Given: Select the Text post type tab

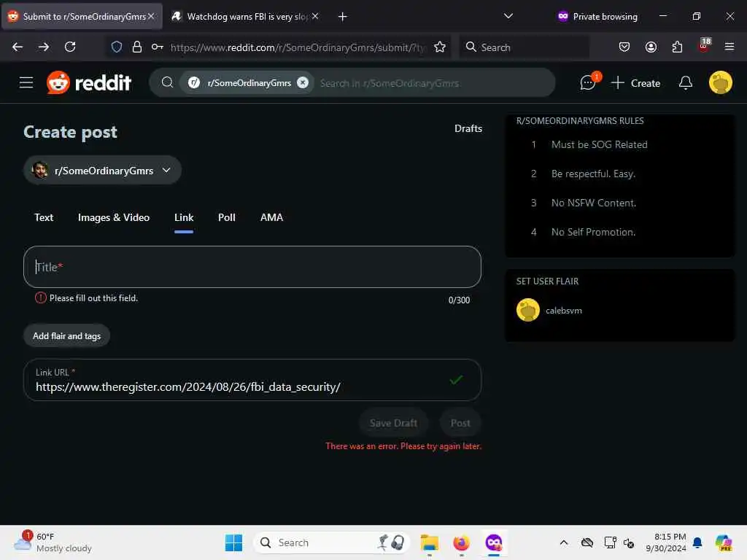Looking at the screenshot, I should coord(44,217).
